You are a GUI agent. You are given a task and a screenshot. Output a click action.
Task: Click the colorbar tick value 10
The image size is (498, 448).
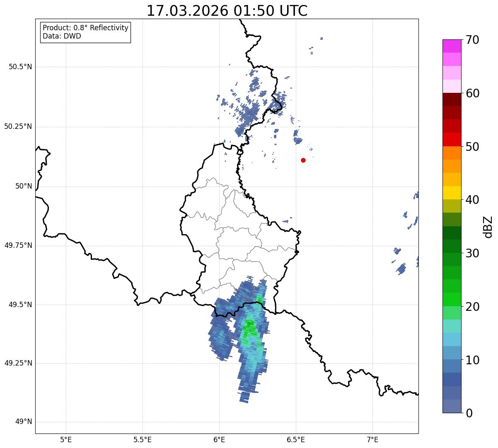(x=472, y=360)
